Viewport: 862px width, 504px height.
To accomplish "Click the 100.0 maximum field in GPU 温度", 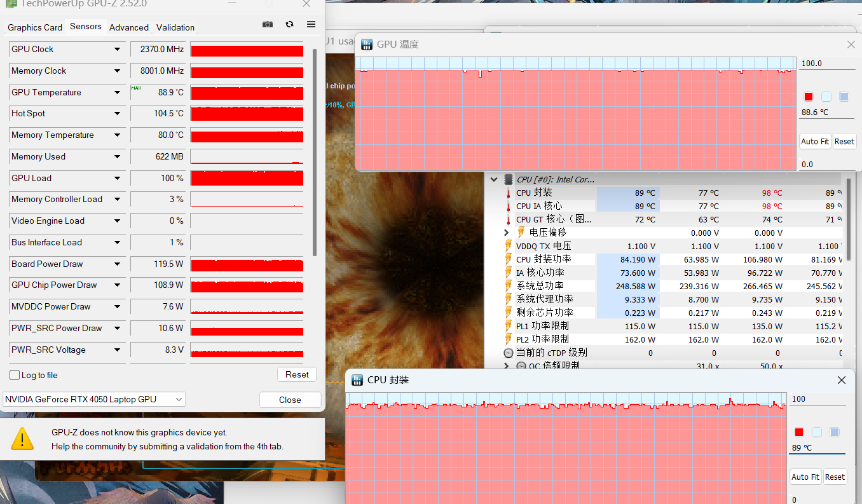I will pos(826,64).
